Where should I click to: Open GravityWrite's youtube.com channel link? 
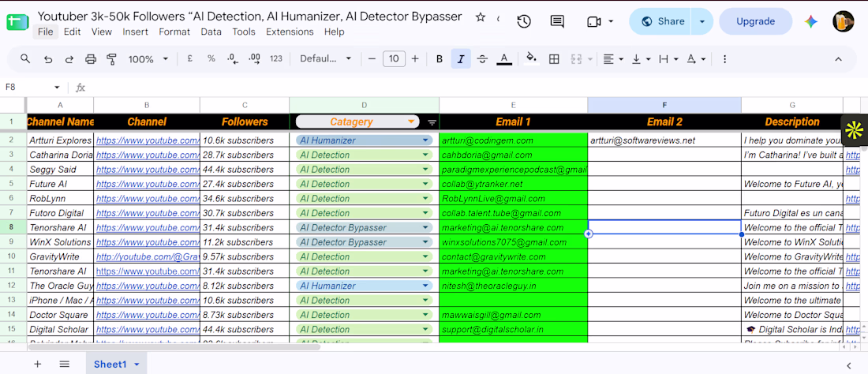click(x=148, y=256)
